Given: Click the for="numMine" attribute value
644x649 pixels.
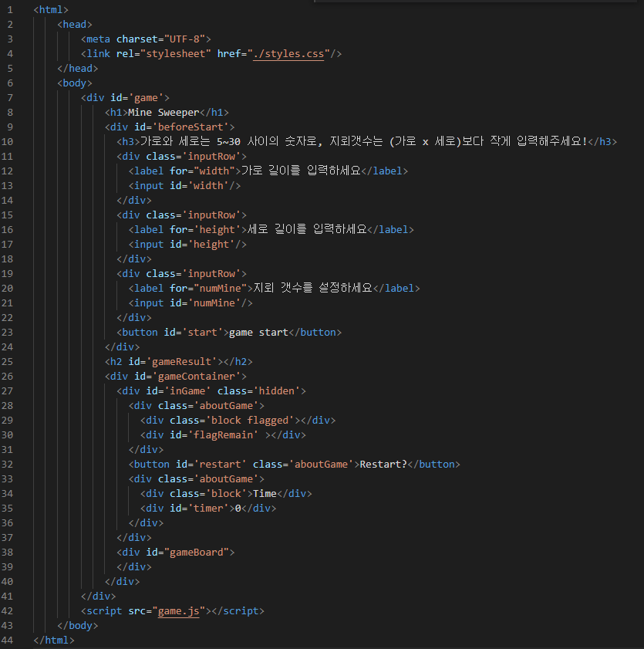Looking at the screenshot, I should [x=220, y=289].
